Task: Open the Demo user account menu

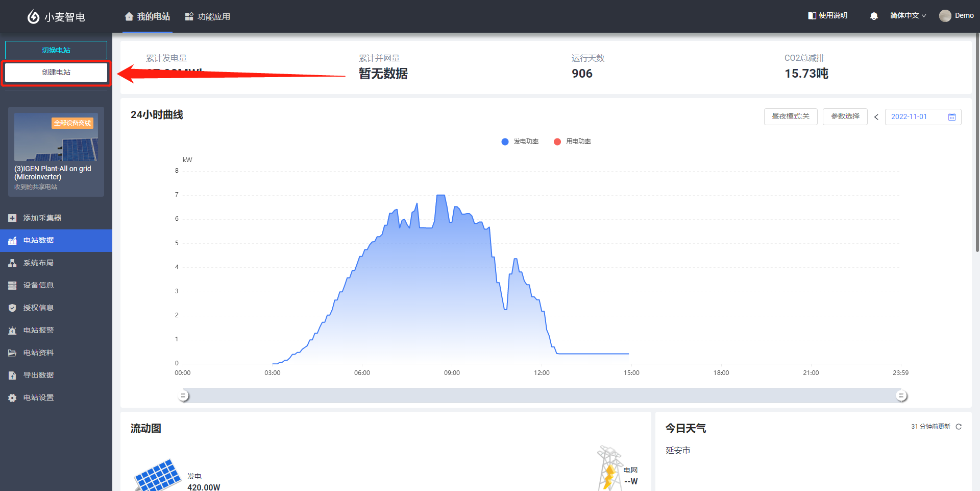Action: tap(957, 16)
